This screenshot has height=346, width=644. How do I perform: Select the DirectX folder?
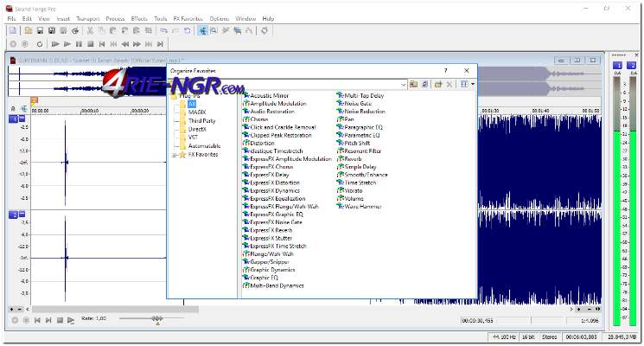pos(197,129)
